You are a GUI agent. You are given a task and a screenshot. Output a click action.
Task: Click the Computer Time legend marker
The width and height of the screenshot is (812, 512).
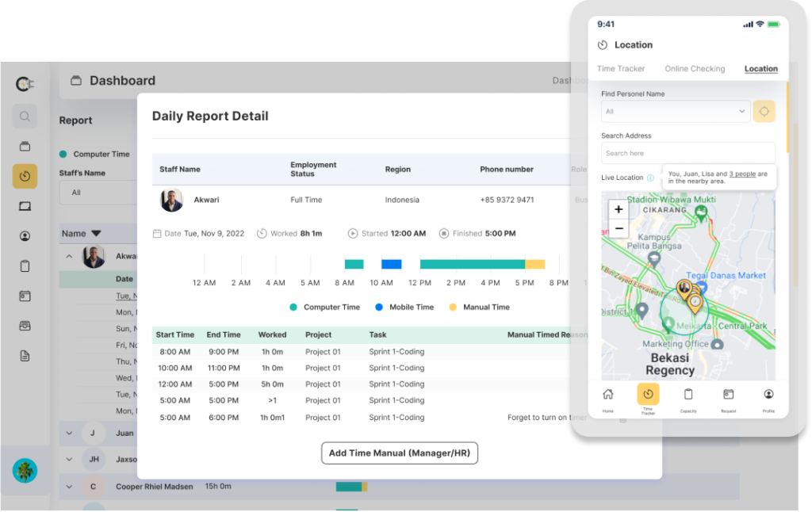pos(295,307)
